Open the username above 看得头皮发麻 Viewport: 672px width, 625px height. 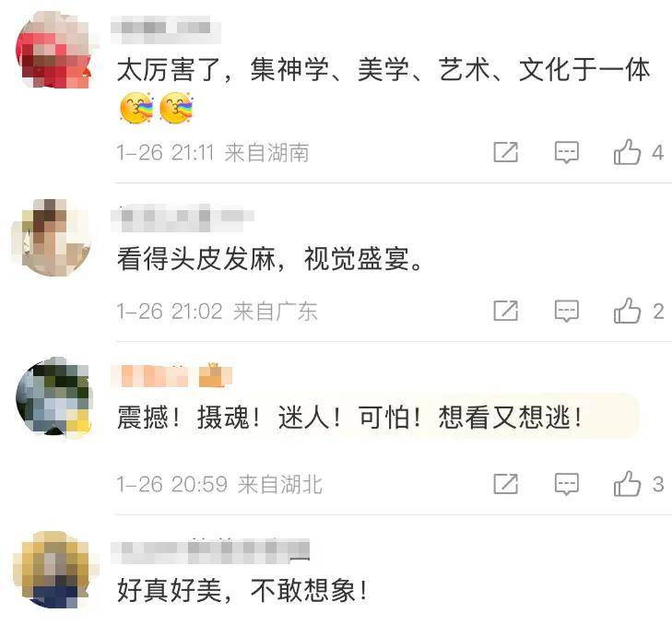[183, 218]
